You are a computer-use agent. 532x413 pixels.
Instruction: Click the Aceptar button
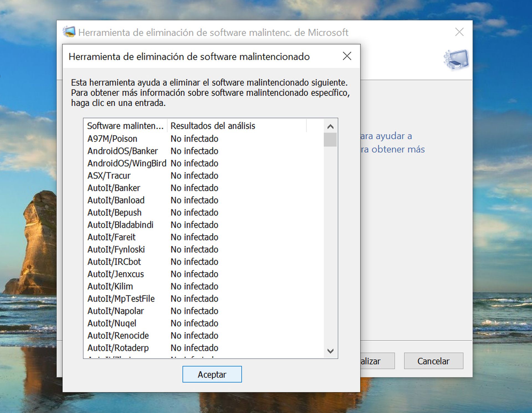point(212,374)
